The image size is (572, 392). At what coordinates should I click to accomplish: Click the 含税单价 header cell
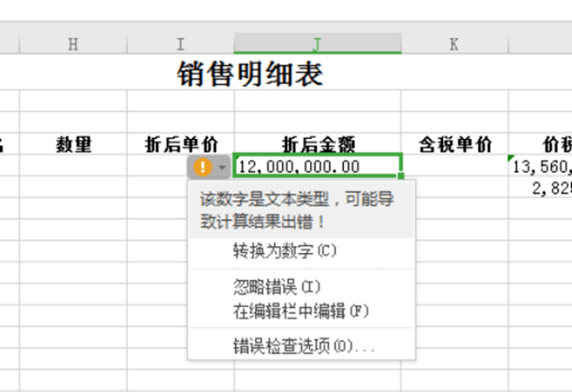tap(455, 144)
